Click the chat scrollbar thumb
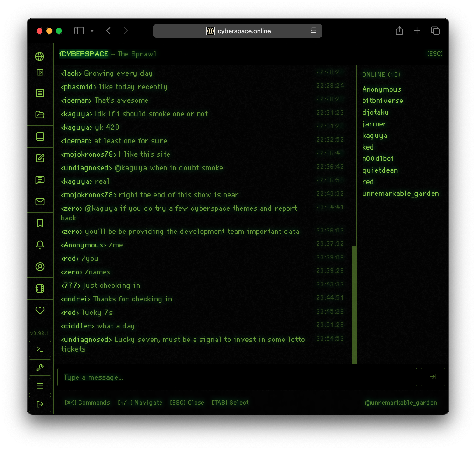The width and height of the screenshot is (476, 450). coord(354,304)
